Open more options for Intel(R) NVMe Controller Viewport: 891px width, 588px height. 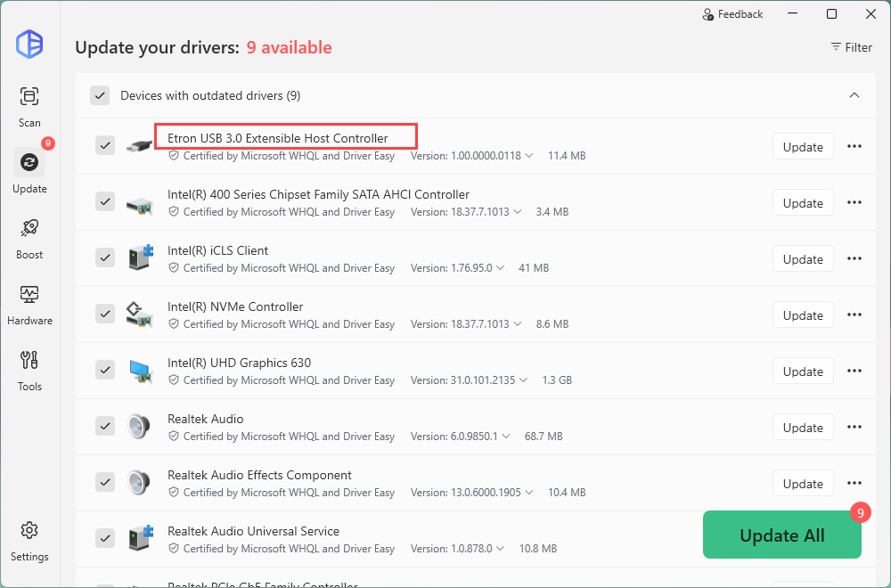tap(854, 314)
